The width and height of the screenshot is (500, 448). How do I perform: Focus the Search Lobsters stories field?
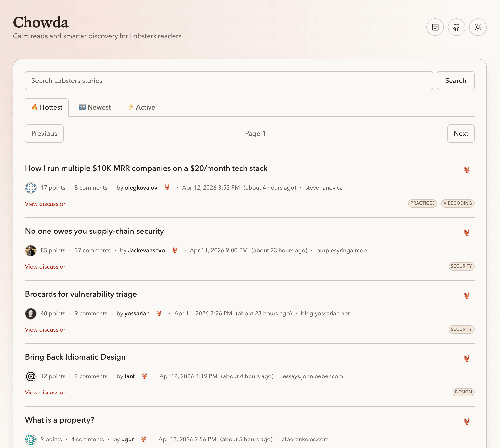[x=228, y=81]
